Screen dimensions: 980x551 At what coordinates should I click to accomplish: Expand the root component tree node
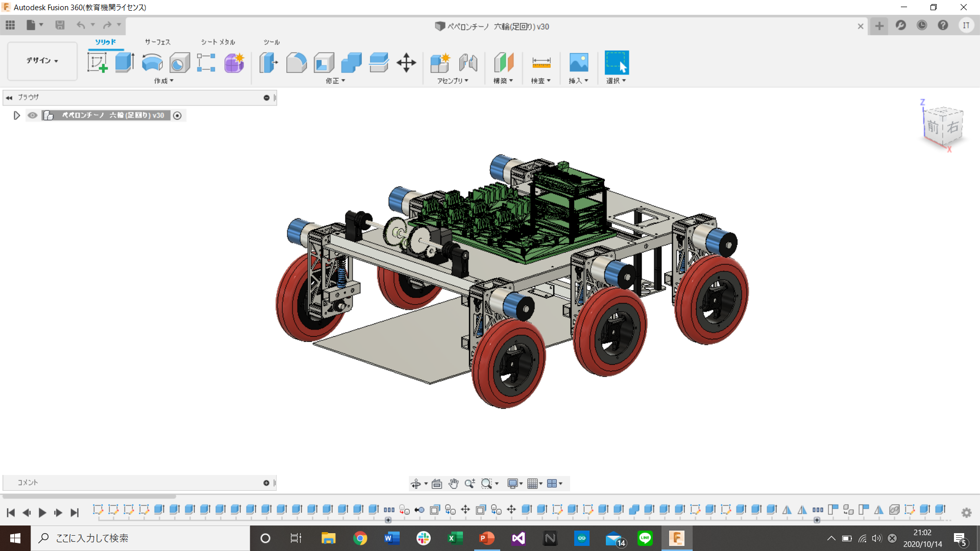point(16,115)
